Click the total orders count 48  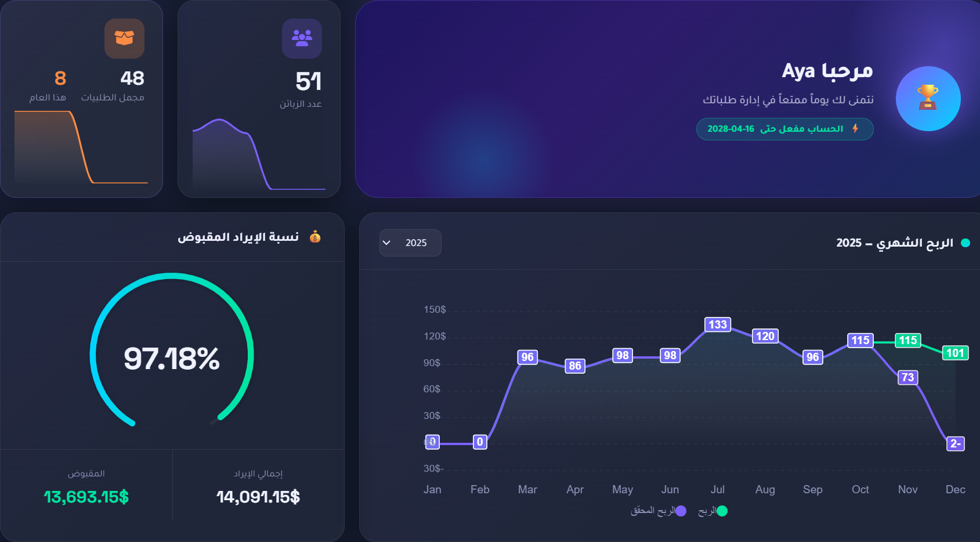[132, 78]
